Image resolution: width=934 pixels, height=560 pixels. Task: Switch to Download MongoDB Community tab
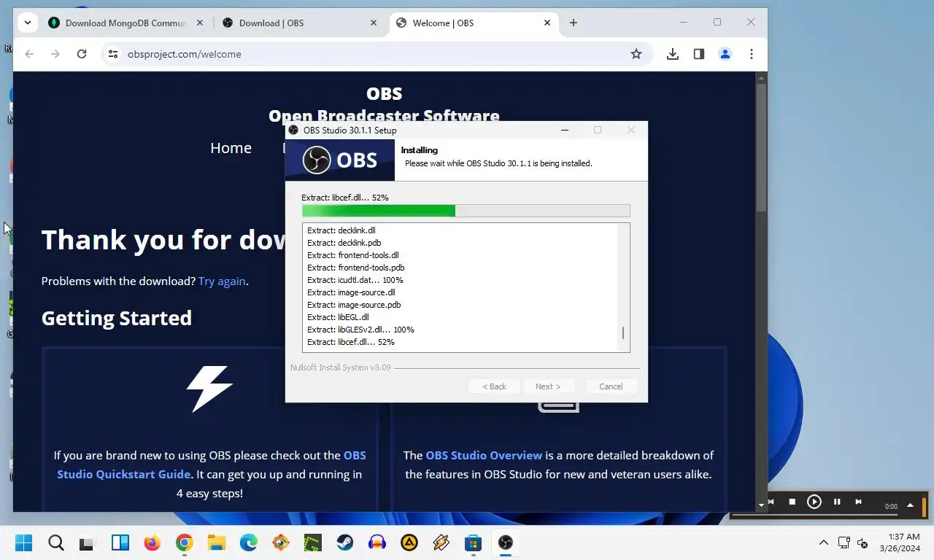coord(126,23)
